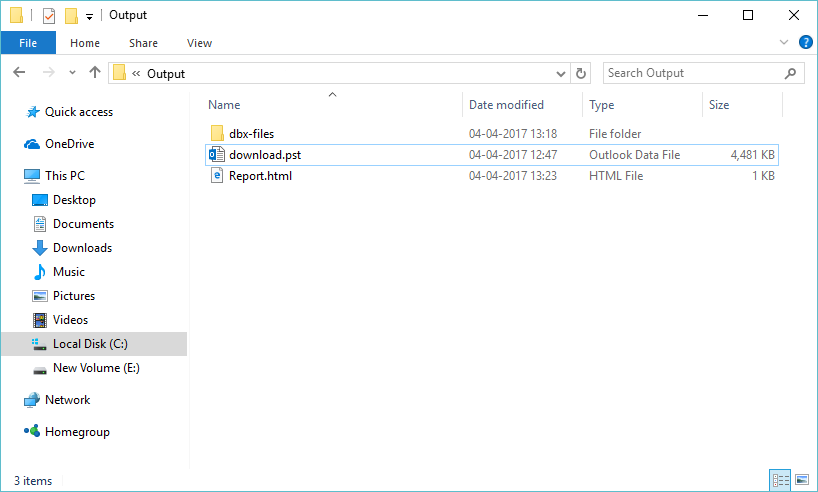Select This PC in navigation pane
Viewport: 818px width, 492px height.
pos(65,175)
